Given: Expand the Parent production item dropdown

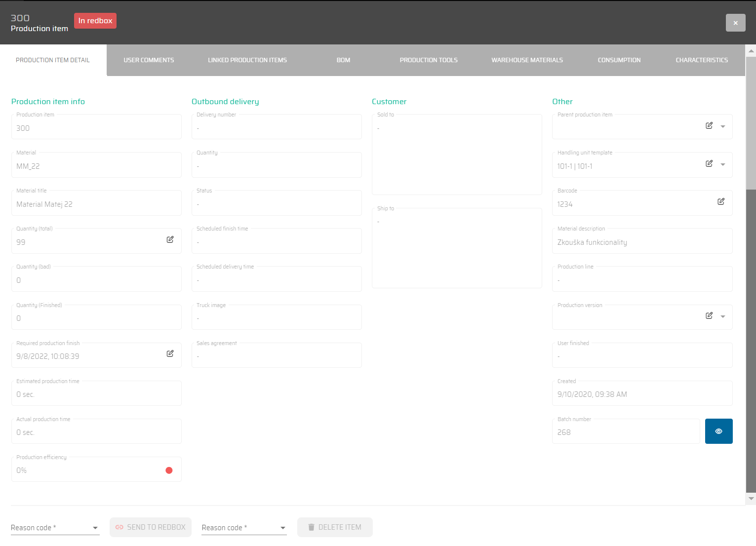Looking at the screenshot, I should (x=723, y=126).
